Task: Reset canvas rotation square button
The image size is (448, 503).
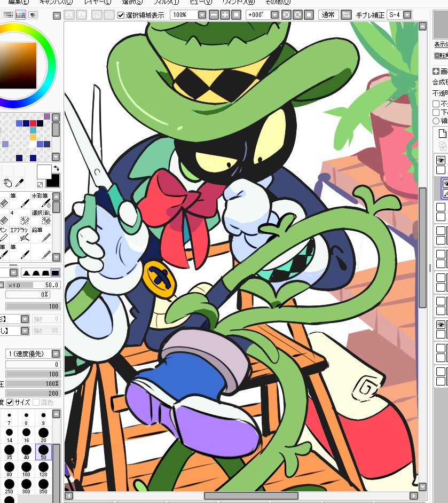Action: point(309,15)
